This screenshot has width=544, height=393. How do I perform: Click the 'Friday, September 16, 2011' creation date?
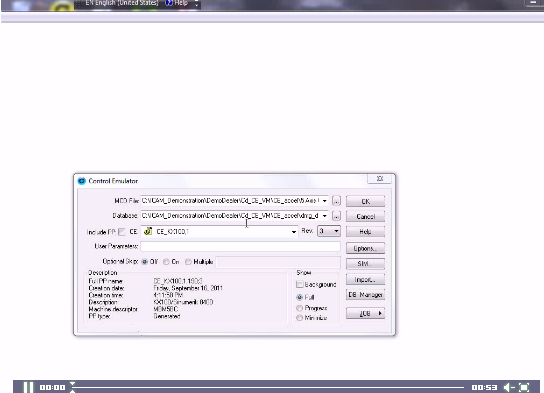[x=188, y=288]
